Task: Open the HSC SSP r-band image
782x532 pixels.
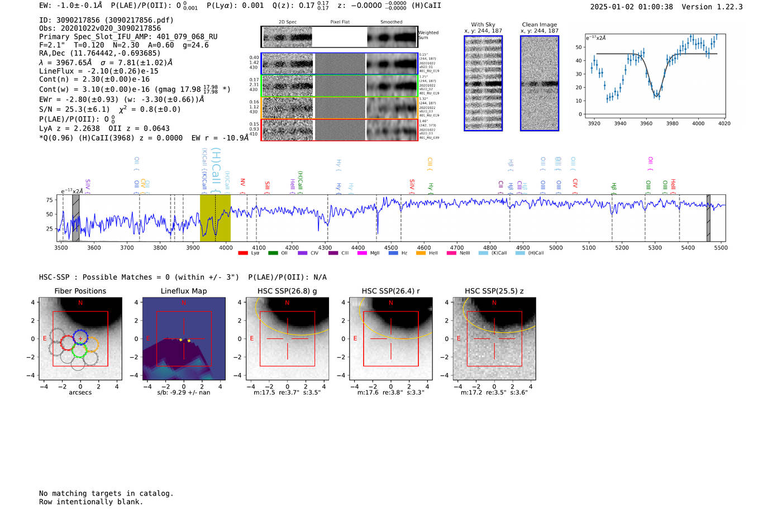Action: coord(390,338)
